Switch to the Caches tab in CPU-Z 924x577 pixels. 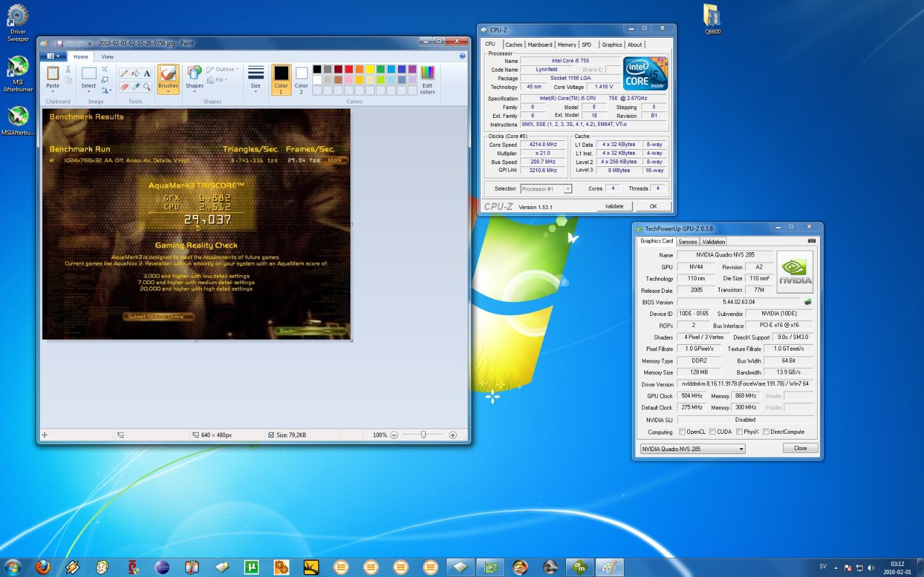click(513, 44)
